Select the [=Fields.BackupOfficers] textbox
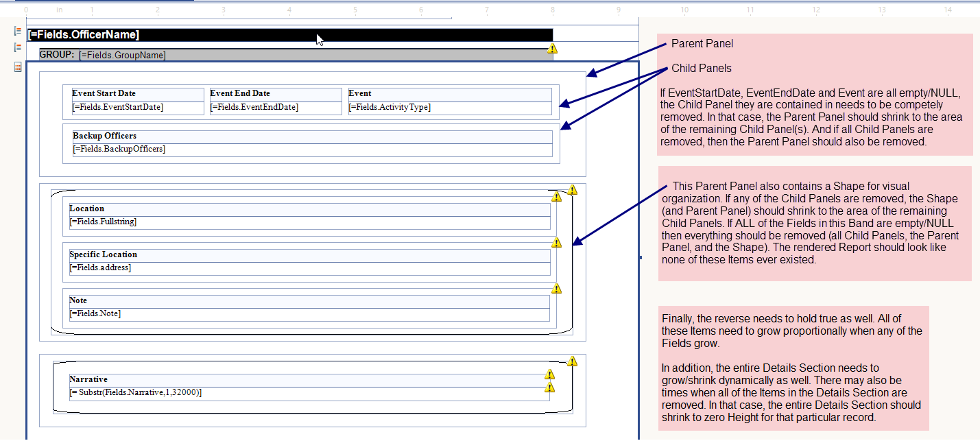Image resolution: width=980 pixels, height=441 pixels. click(312, 150)
